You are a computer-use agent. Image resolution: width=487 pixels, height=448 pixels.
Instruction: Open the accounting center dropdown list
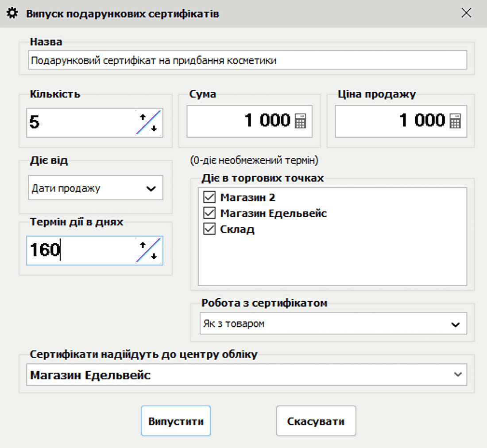(x=457, y=375)
